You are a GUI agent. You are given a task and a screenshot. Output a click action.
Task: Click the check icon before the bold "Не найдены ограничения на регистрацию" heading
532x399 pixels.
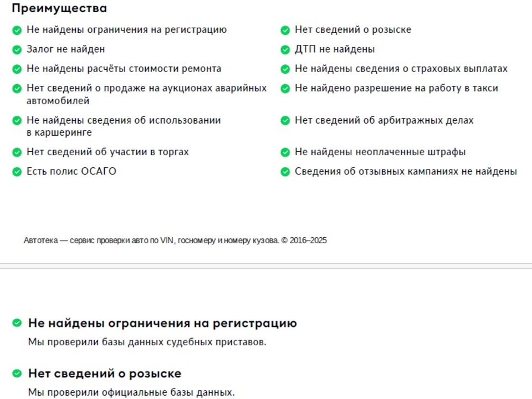[x=17, y=323]
